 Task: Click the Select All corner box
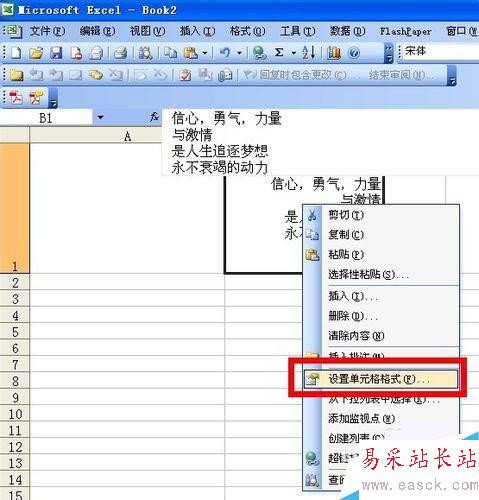[15, 135]
